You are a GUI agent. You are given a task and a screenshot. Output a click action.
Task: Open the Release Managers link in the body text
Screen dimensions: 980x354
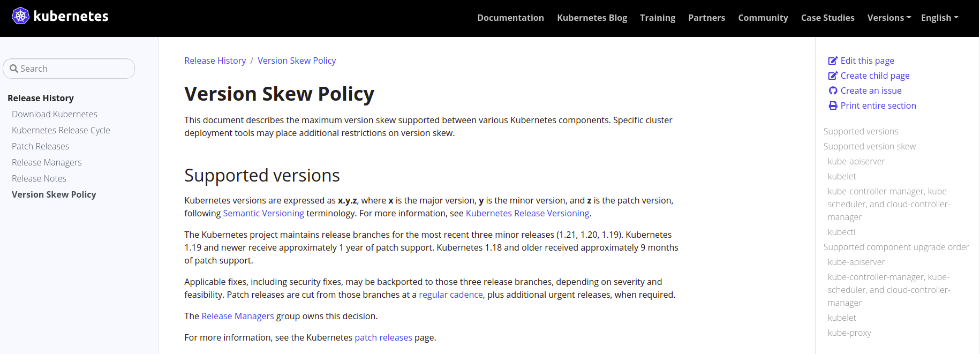click(238, 316)
